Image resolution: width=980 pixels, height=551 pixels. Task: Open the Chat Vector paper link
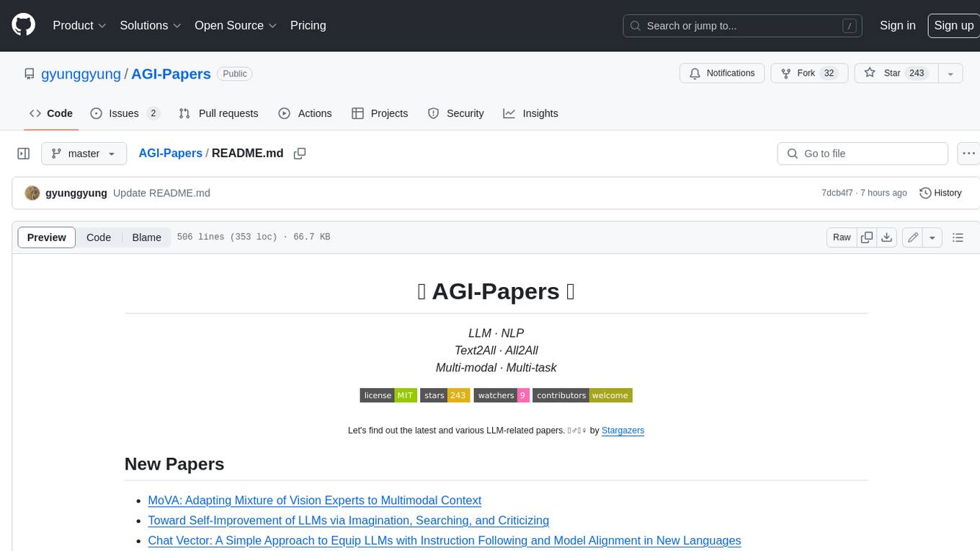tap(444, 541)
